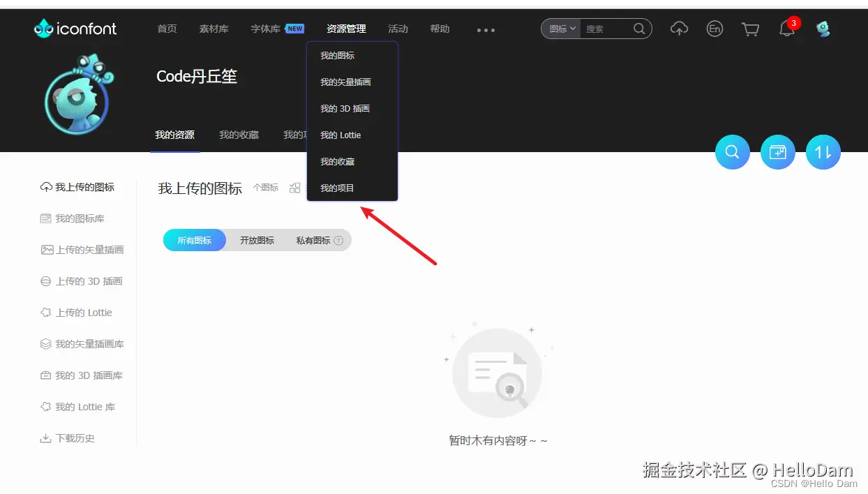Open the shopping cart
Image resolution: width=868 pixels, height=494 pixels.
click(750, 29)
